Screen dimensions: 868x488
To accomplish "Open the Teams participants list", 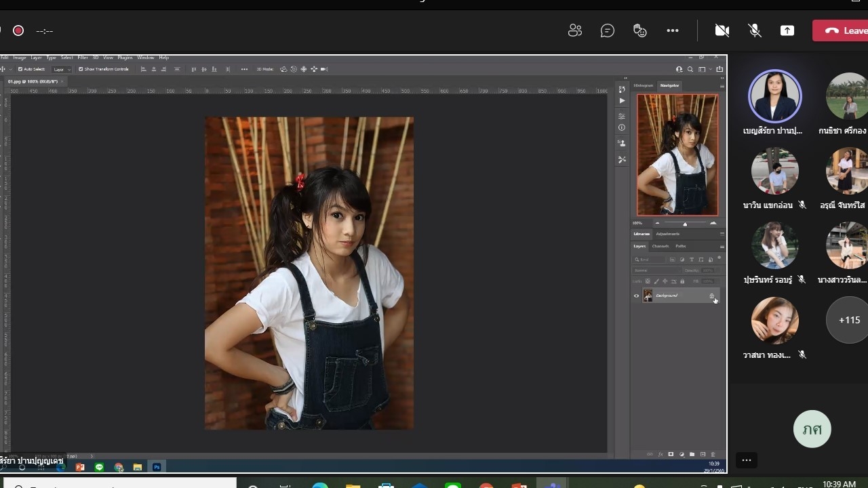I will click(x=575, y=30).
